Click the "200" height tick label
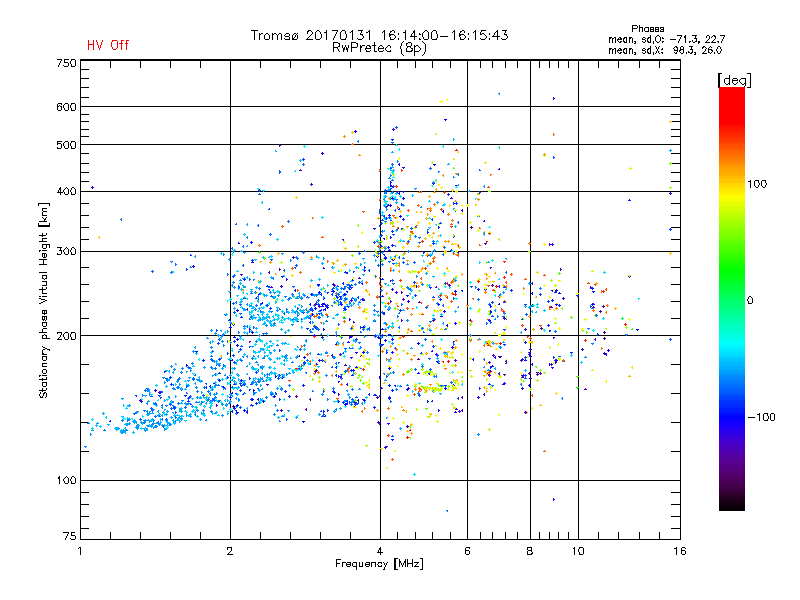Viewport: 800px width, 600px height. (66, 336)
